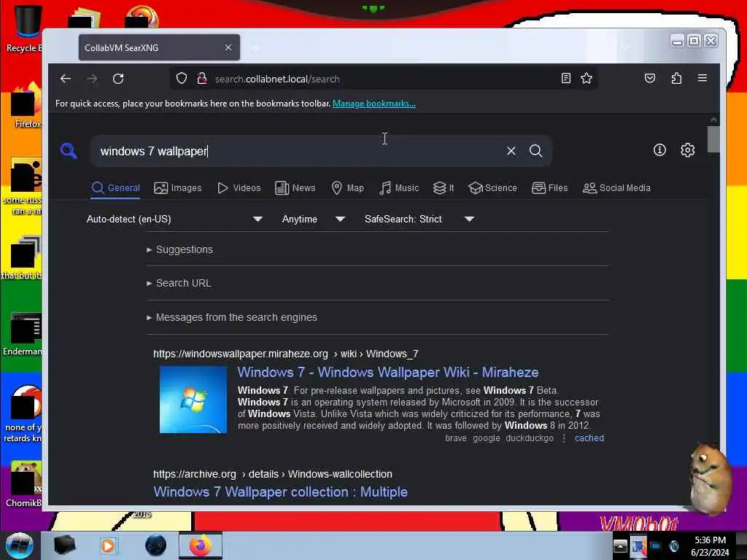Open Save to Pocket icon
This screenshot has width=747, height=560.
tap(650, 79)
